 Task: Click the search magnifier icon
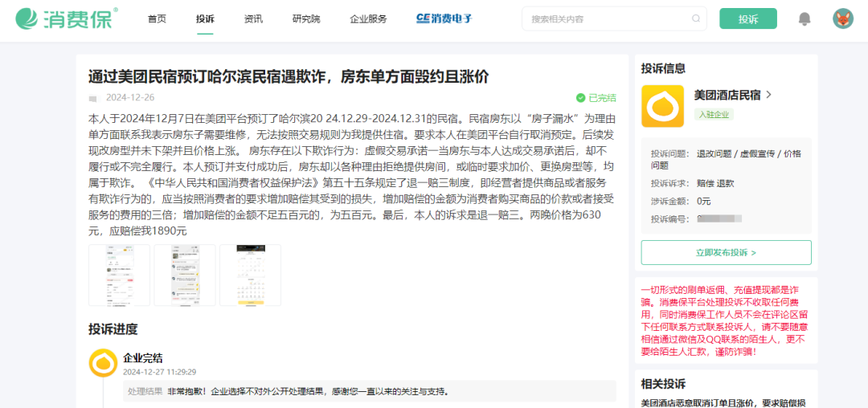pos(695,18)
